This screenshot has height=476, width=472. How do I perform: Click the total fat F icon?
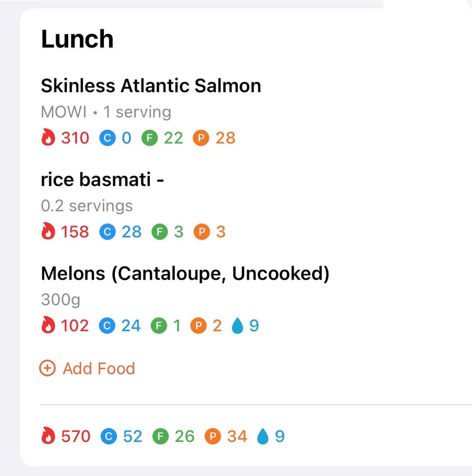pyautogui.click(x=160, y=436)
